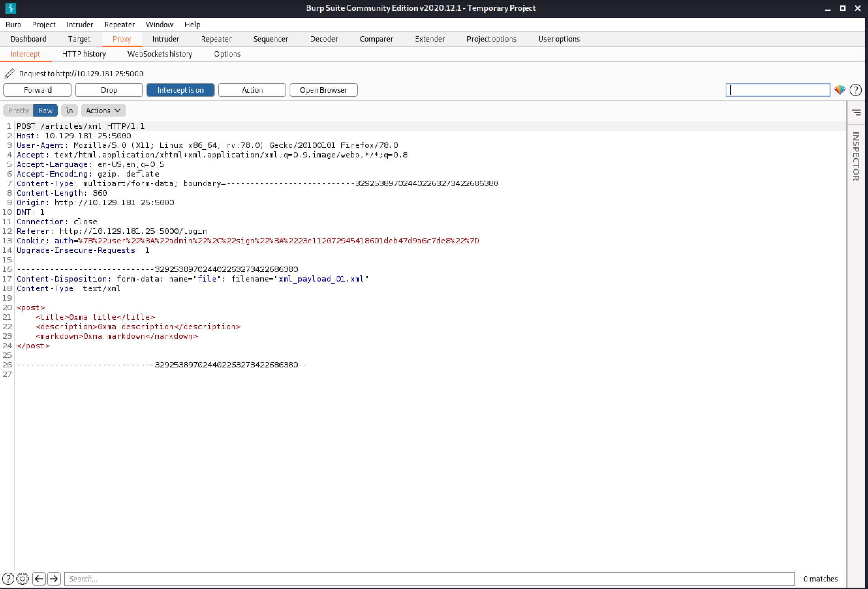The image size is (868, 589).
Task: Maximize the Burp Suite window
Action: click(842, 8)
